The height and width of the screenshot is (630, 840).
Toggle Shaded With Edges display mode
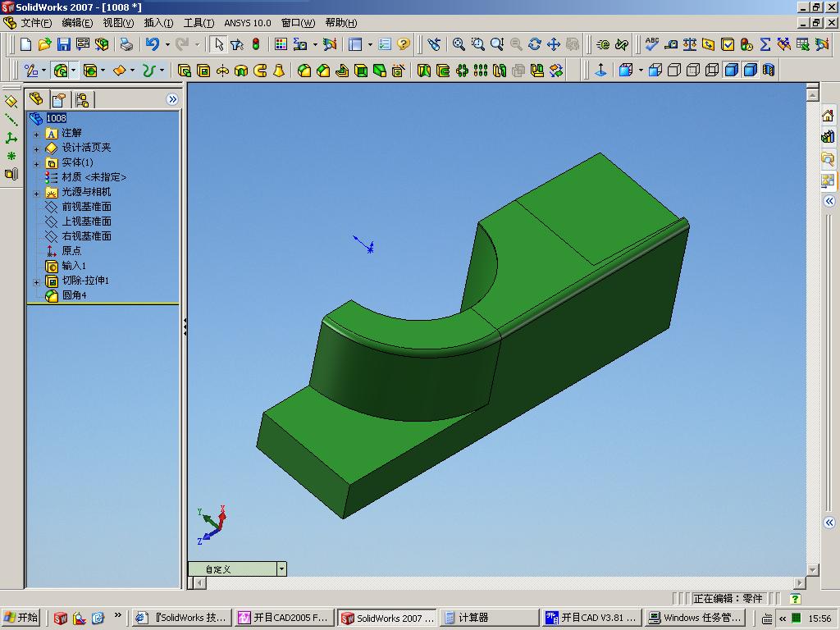coord(731,71)
